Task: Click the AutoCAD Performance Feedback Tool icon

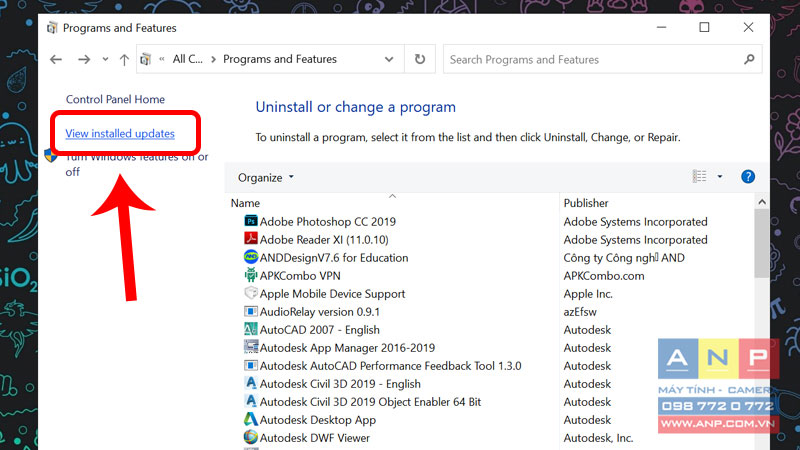Action: [251, 365]
